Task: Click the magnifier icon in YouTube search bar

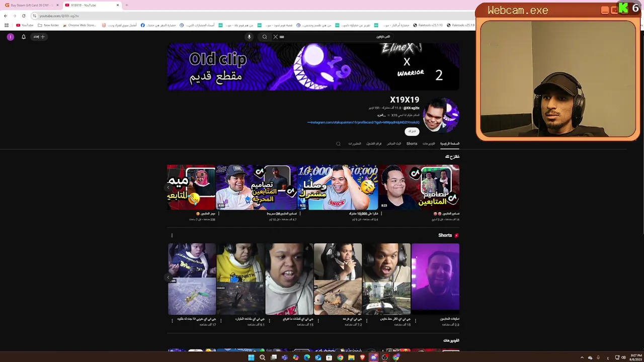Action: (265, 37)
